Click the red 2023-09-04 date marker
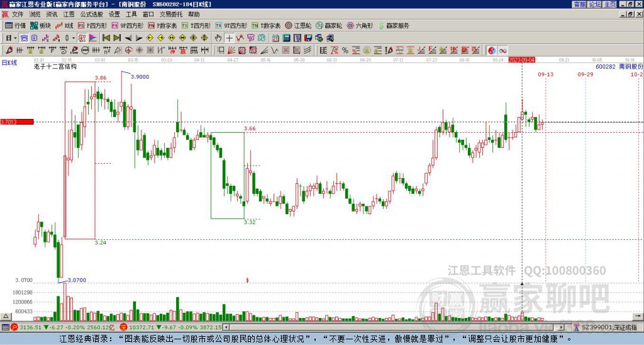 (521, 60)
